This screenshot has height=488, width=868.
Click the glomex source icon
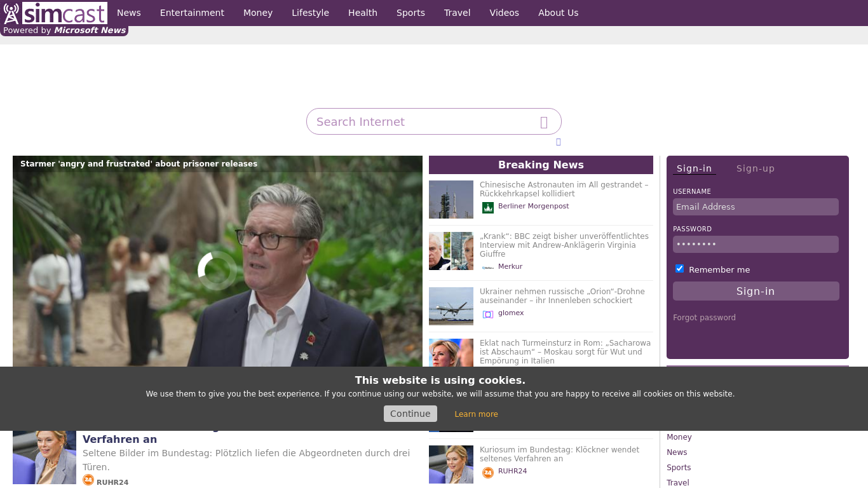tap(488, 314)
